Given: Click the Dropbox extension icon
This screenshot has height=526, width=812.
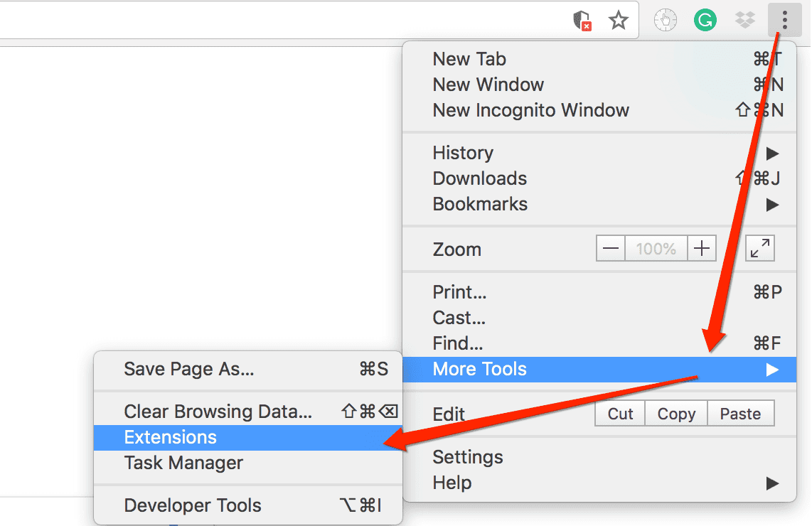Looking at the screenshot, I should 744,21.
